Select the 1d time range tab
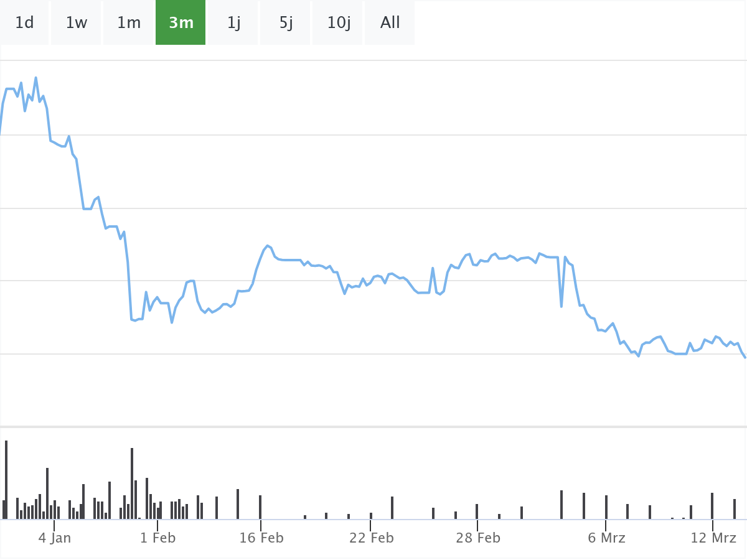The width and height of the screenshot is (747, 560). point(24,23)
